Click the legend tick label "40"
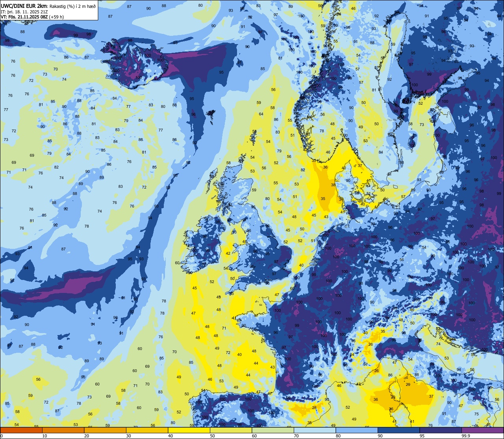Screen dimensions: 504x439 170,436
